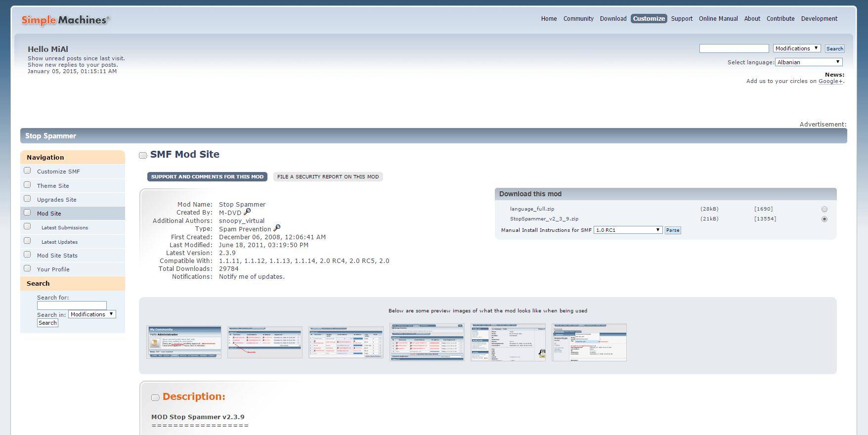The width and height of the screenshot is (868, 435).
Task: Open the sidebar Search in dropdown
Action: [x=92, y=314]
